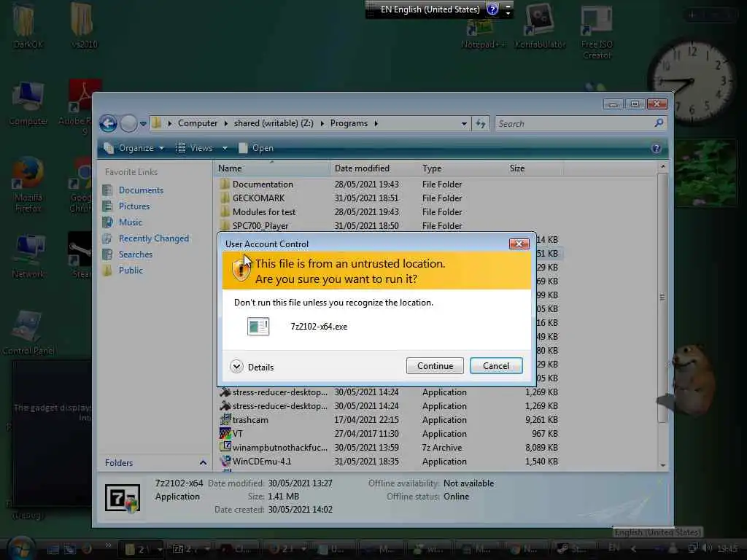This screenshot has height=560, width=747.
Task: Open the Computer desktop icon
Action: click(28, 104)
